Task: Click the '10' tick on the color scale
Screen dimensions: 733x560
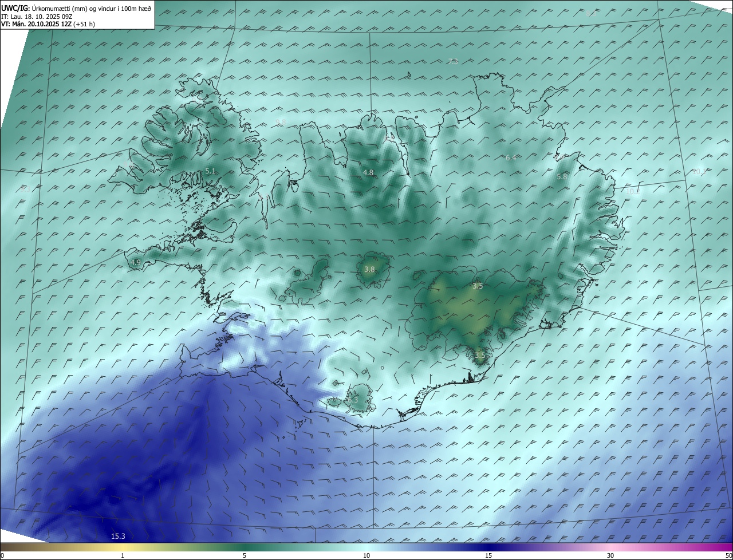Action: click(366, 555)
